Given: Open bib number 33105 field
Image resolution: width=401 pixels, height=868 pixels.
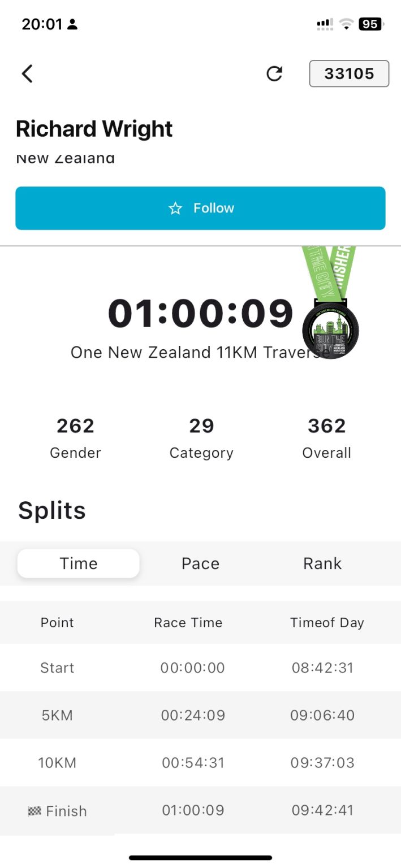Looking at the screenshot, I should [349, 73].
